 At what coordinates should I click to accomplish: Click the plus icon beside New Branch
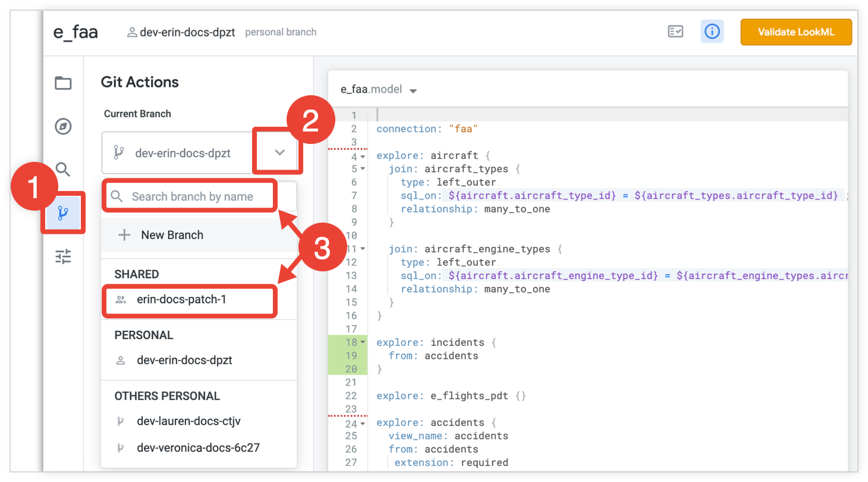pyautogui.click(x=124, y=235)
